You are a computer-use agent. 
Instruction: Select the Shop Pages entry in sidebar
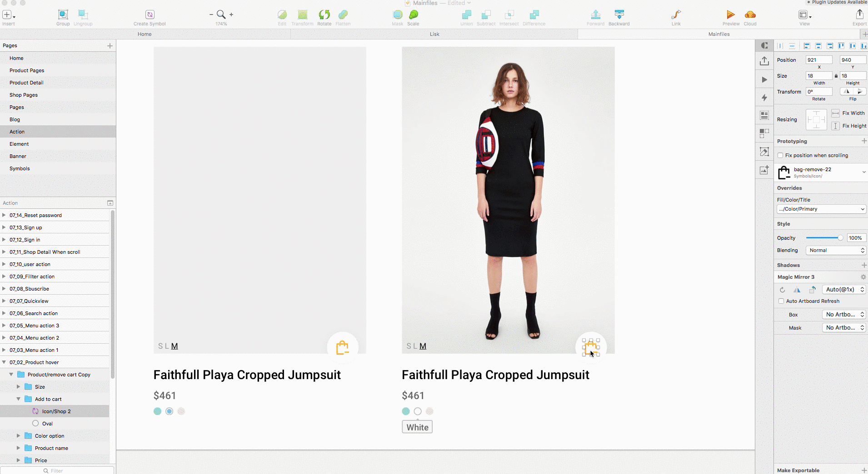23,94
